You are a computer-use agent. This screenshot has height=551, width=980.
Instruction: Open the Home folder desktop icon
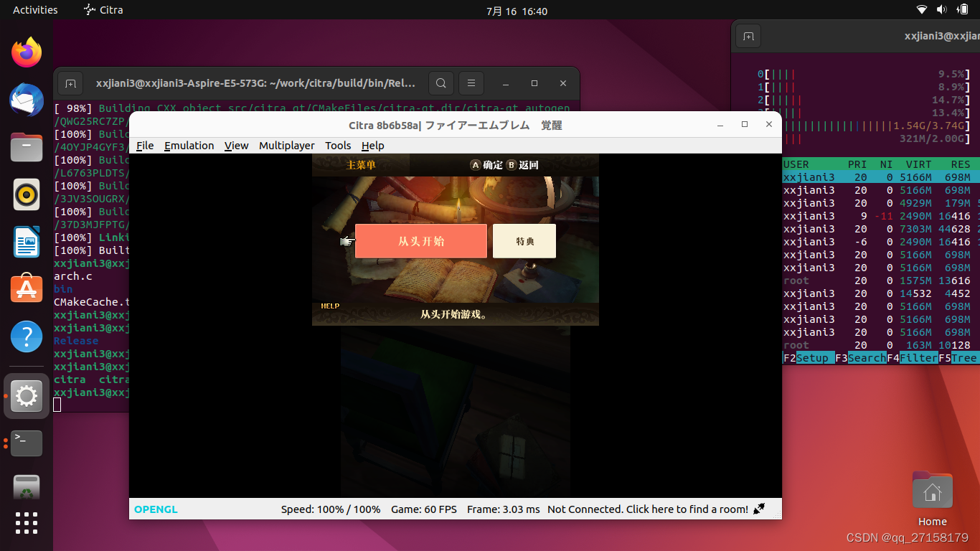(x=932, y=499)
